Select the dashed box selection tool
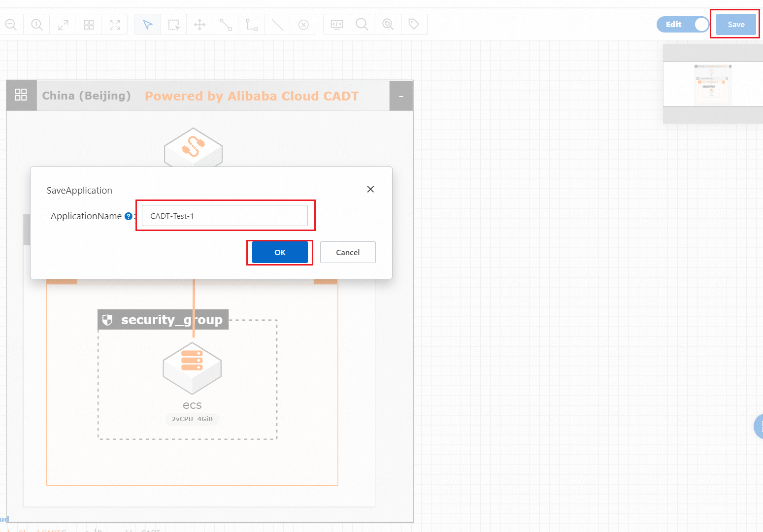This screenshot has width=763, height=532. [173, 25]
